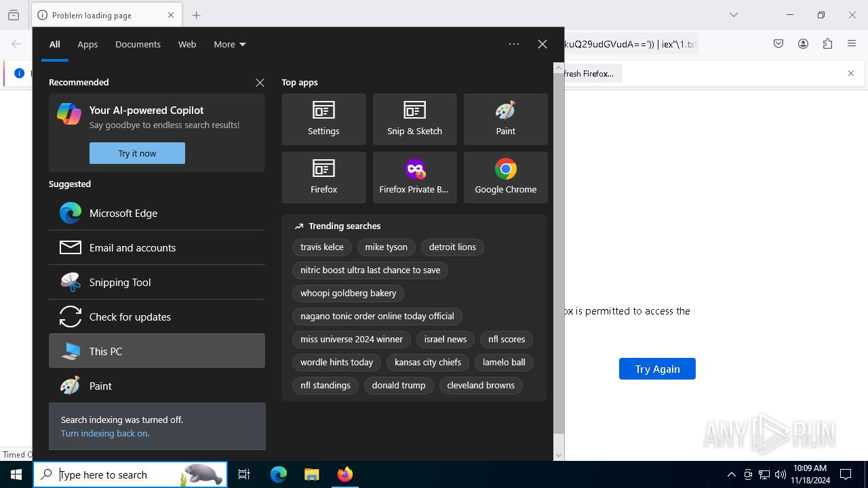Open Paint tile in Top apps
This screenshot has width=868, height=488.
(x=505, y=119)
